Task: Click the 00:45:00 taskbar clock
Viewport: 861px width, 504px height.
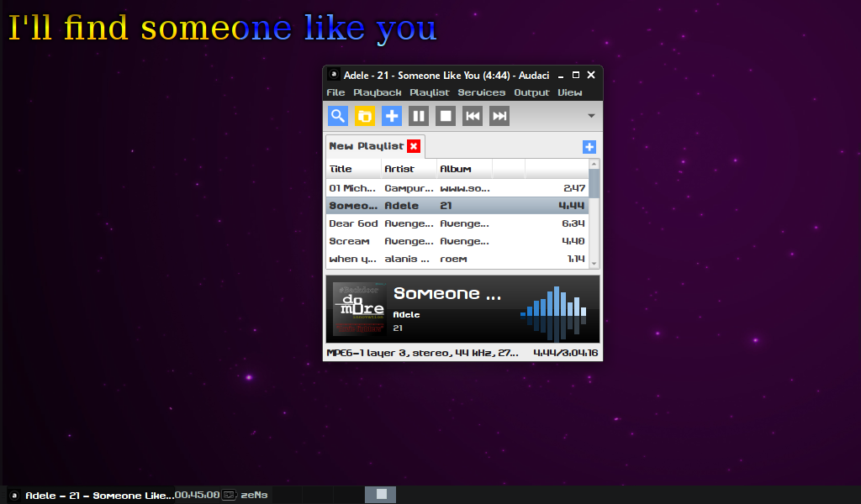Action: coord(197,495)
